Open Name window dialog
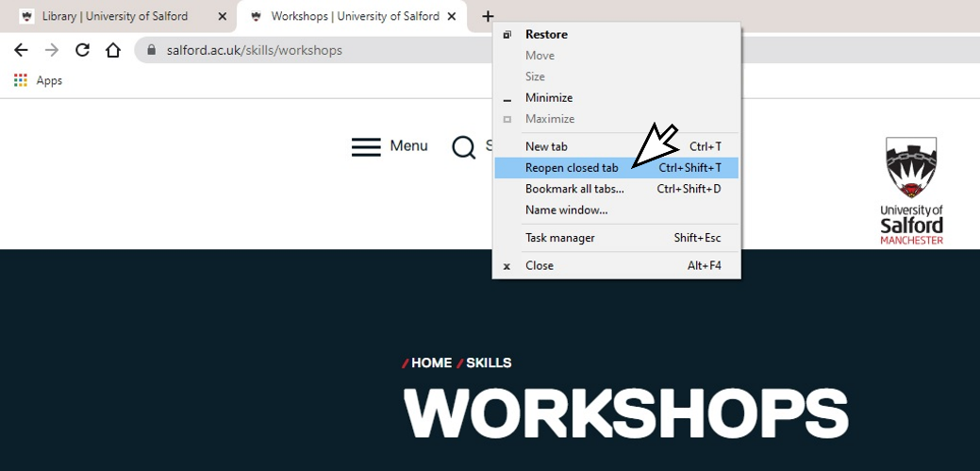 pos(566,210)
